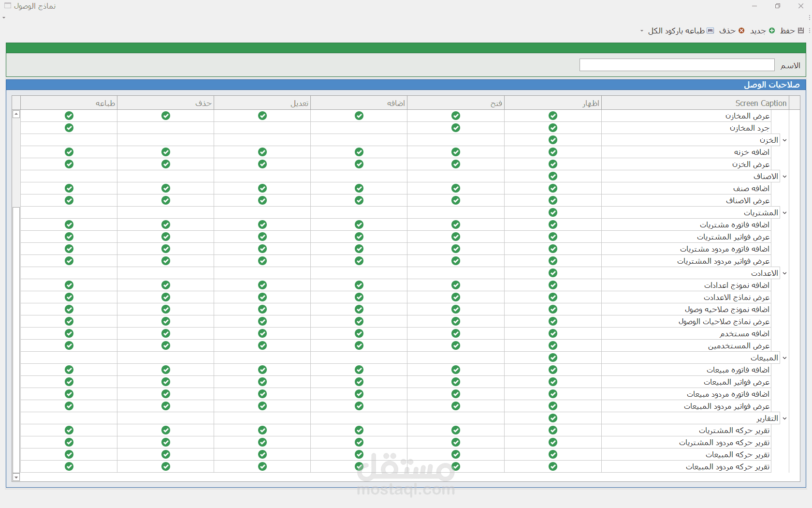Click the grid scrollbar down arrow

16,477
